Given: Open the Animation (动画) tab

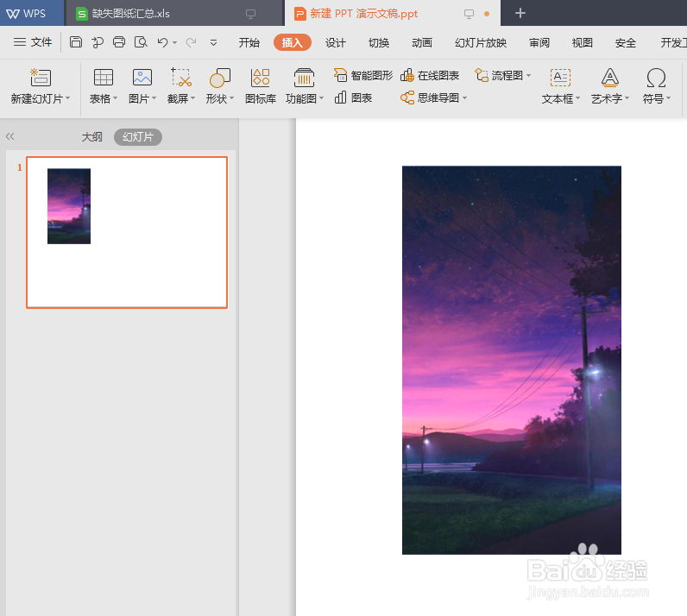Looking at the screenshot, I should click(421, 42).
